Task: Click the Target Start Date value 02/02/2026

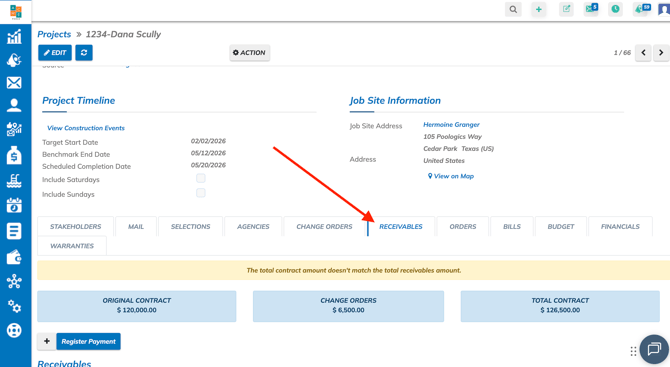Action: [x=208, y=141]
